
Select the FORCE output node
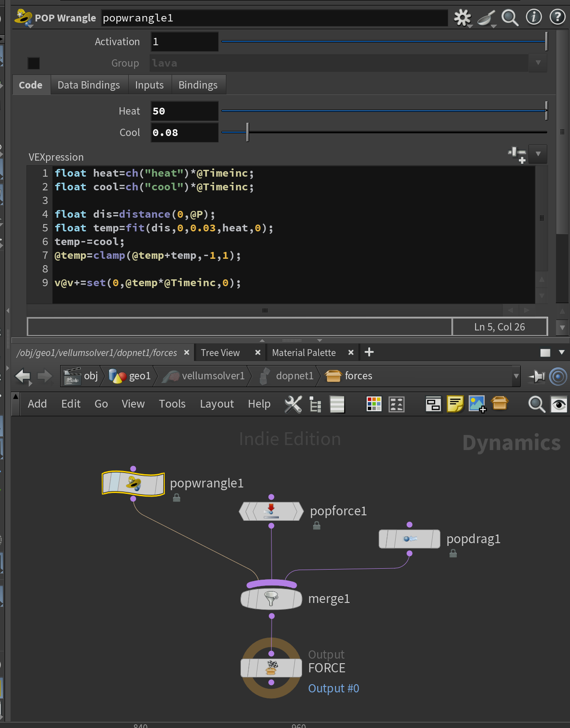coord(272,668)
